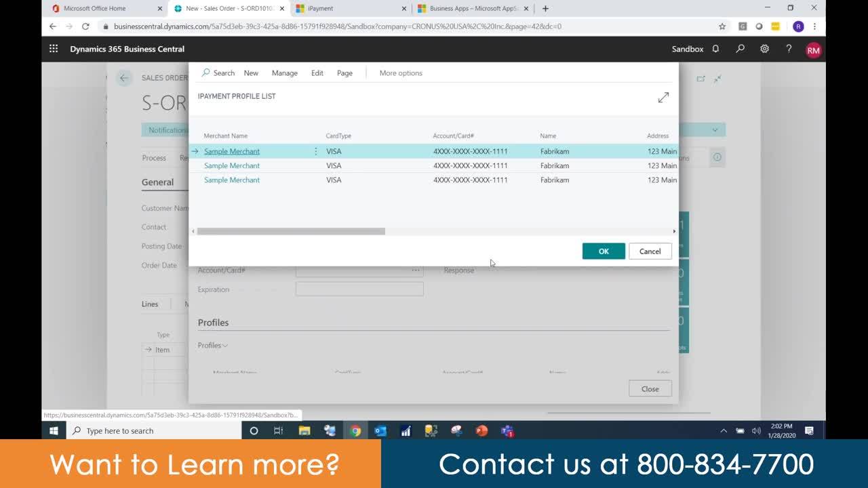Confirm the profile selection with OK

click(x=604, y=251)
